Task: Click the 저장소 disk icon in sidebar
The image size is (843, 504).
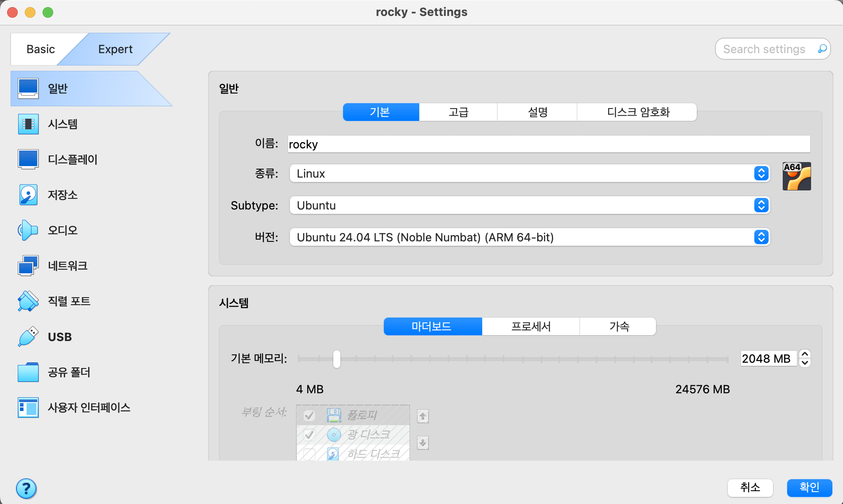Action: pyautogui.click(x=28, y=194)
